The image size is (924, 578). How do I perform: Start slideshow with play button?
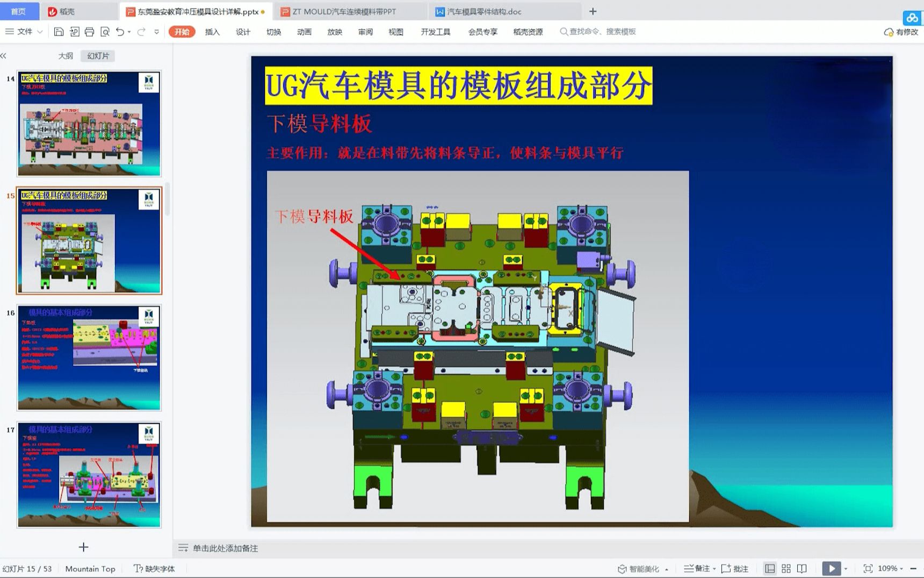[x=832, y=569]
